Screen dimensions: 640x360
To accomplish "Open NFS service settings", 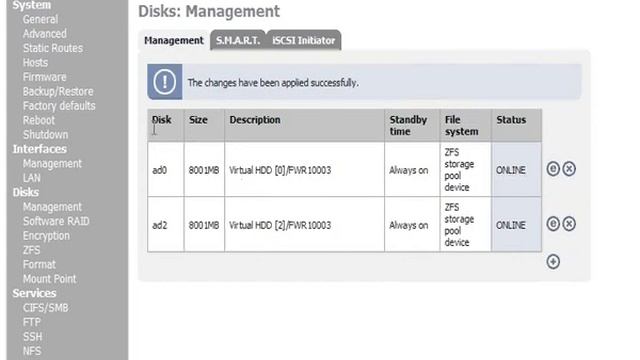I will pyautogui.click(x=32, y=351).
